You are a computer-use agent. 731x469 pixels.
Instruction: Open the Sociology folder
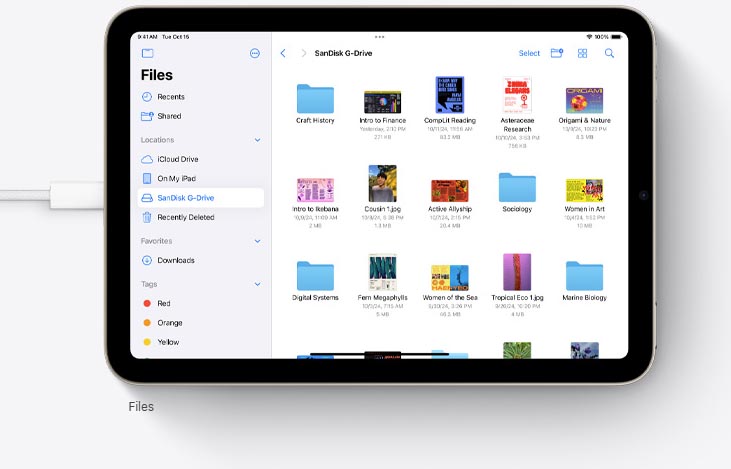click(517, 187)
